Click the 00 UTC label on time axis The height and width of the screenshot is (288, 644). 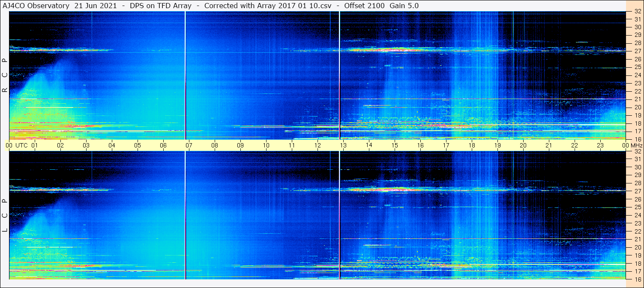tap(17, 145)
